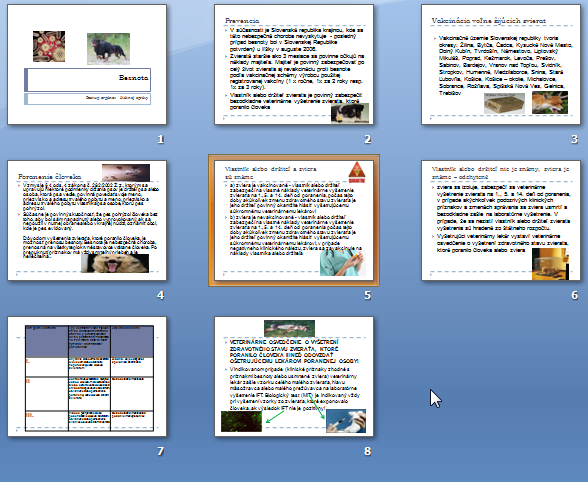Click the running black dog photo on slide 1

(x=108, y=49)
